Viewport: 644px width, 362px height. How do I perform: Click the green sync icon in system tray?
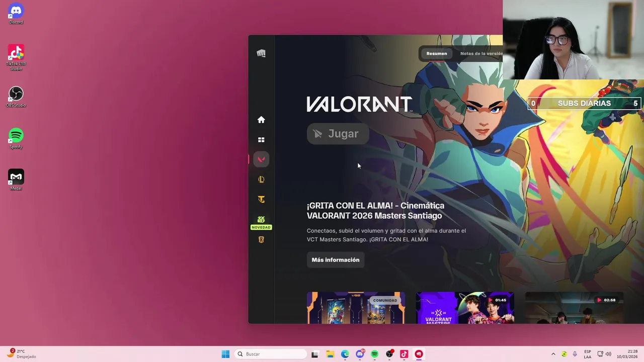tap(564, 354)
